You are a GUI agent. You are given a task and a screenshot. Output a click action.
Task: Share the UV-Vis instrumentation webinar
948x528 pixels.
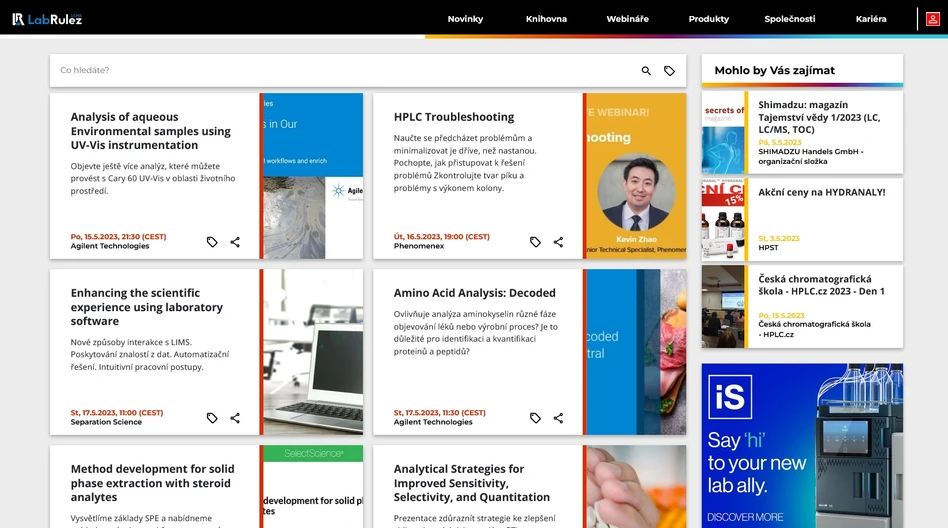point(235,242)
